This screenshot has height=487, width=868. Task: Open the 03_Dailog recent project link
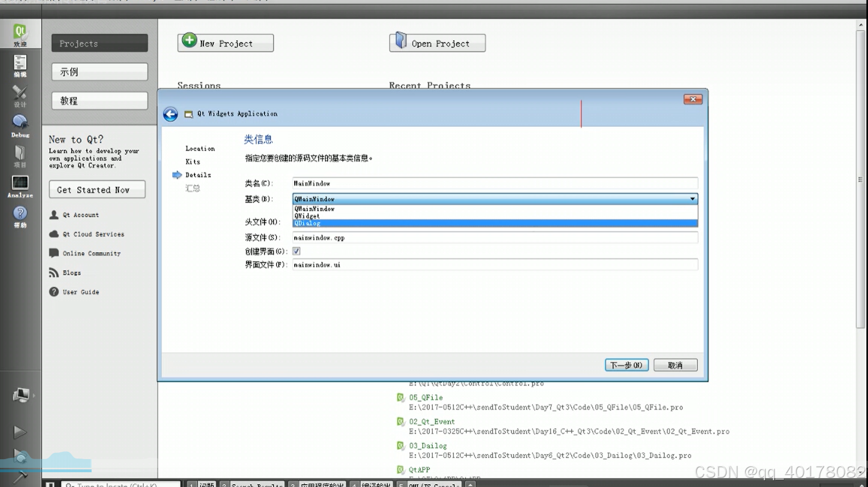coord(428,445)
